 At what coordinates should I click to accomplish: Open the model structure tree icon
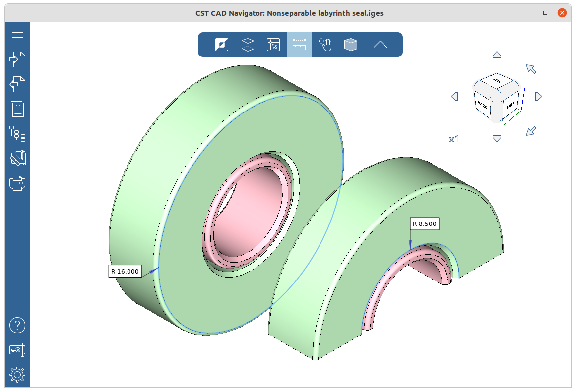click(x=17, y=133)
